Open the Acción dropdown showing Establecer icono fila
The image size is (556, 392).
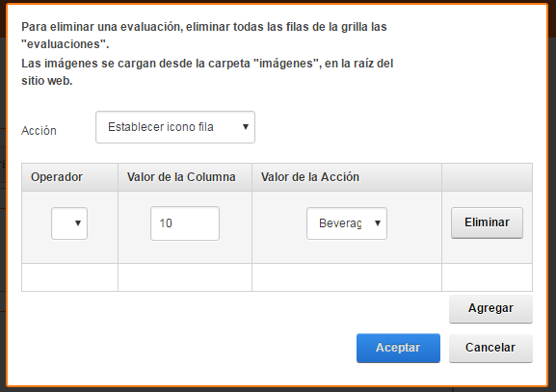tap(175, 127)
